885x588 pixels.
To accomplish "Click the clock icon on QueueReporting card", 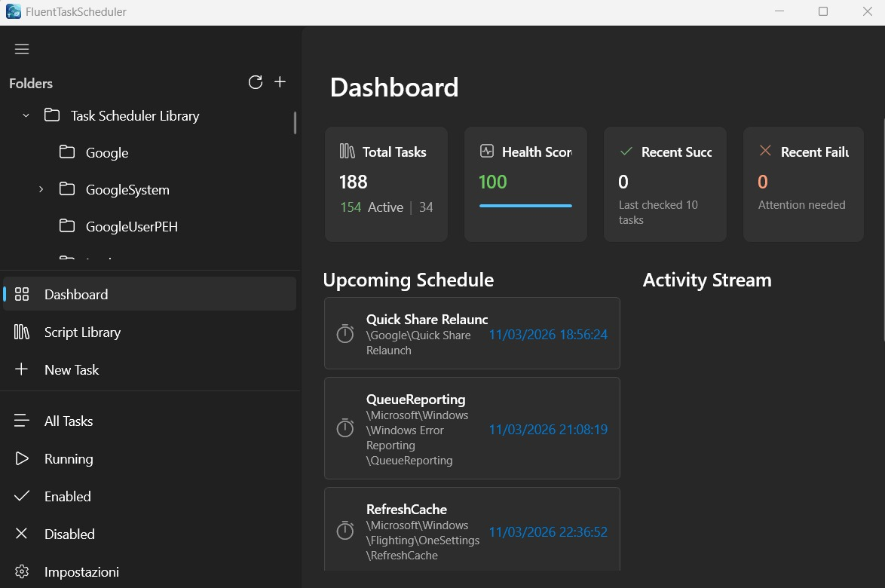I will click(x=345, y=428).
